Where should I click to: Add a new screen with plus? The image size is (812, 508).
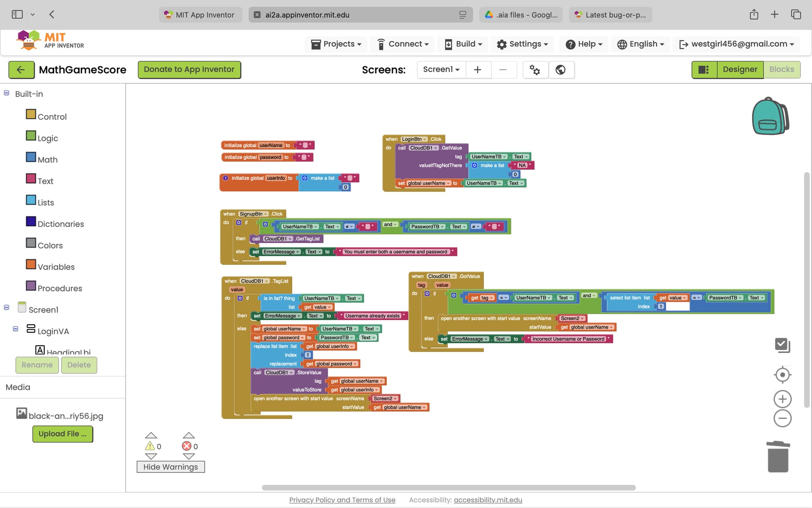click(x=478, y=69)
